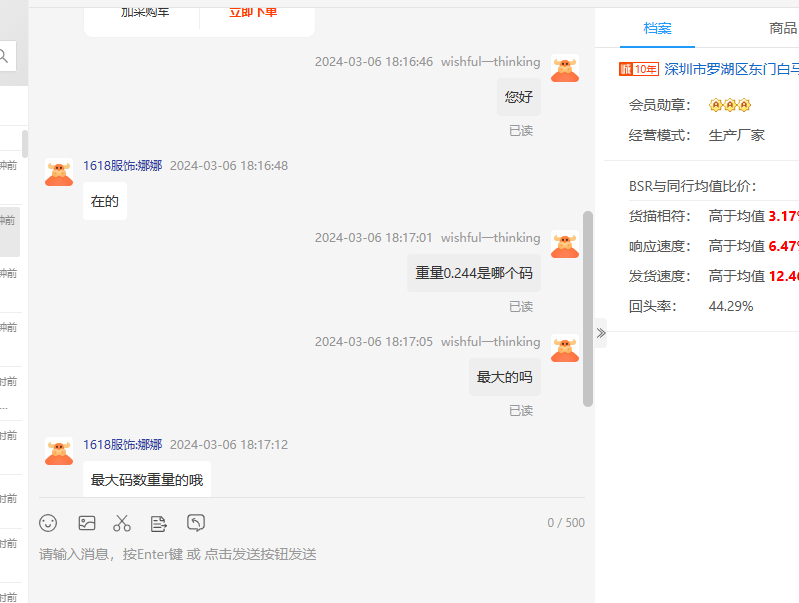The image size is (799, 603).
Task: Click the 1618服饰:娜娜 name at 18:17:12
Action: 122,444
